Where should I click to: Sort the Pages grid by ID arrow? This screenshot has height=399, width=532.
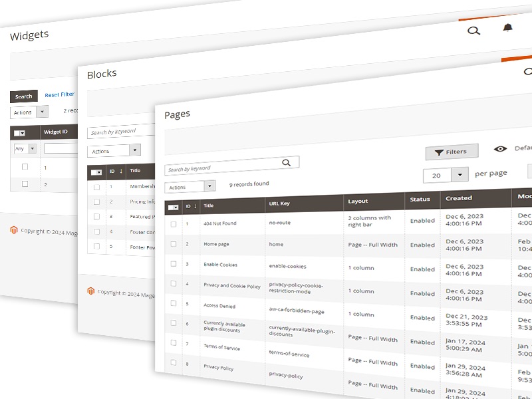196,206
